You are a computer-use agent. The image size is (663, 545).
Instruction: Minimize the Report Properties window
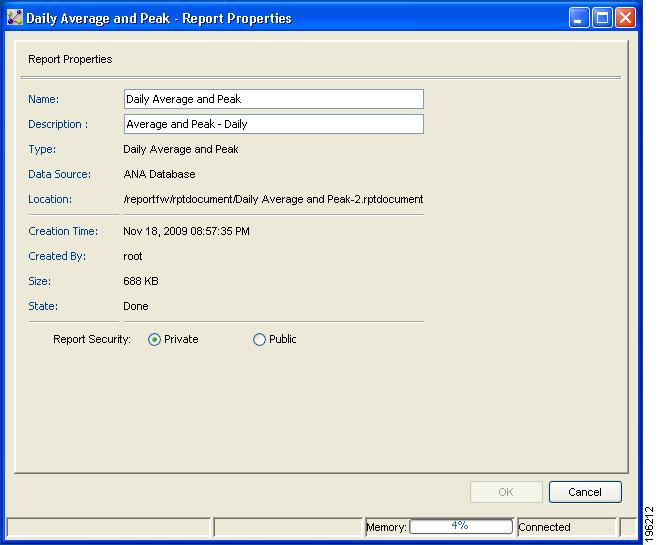(x=579, y=18)
